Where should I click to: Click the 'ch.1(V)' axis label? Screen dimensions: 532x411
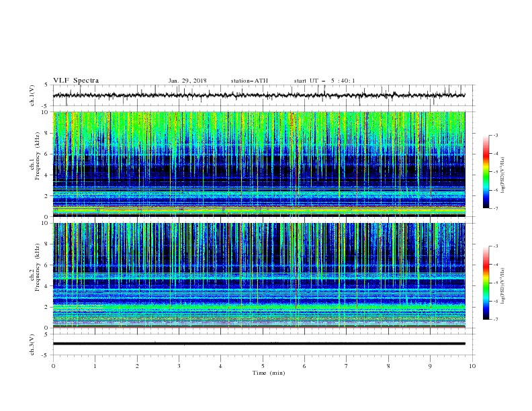click(32, 95)
